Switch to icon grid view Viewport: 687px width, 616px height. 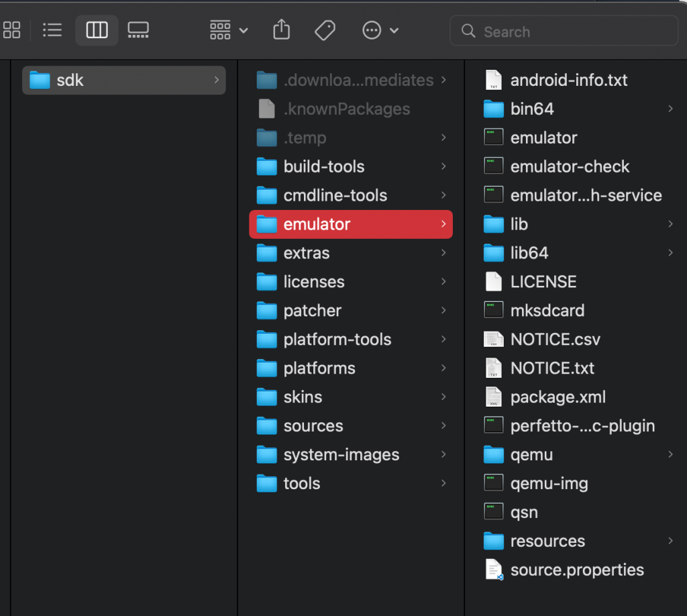click(x=12, y=30)
